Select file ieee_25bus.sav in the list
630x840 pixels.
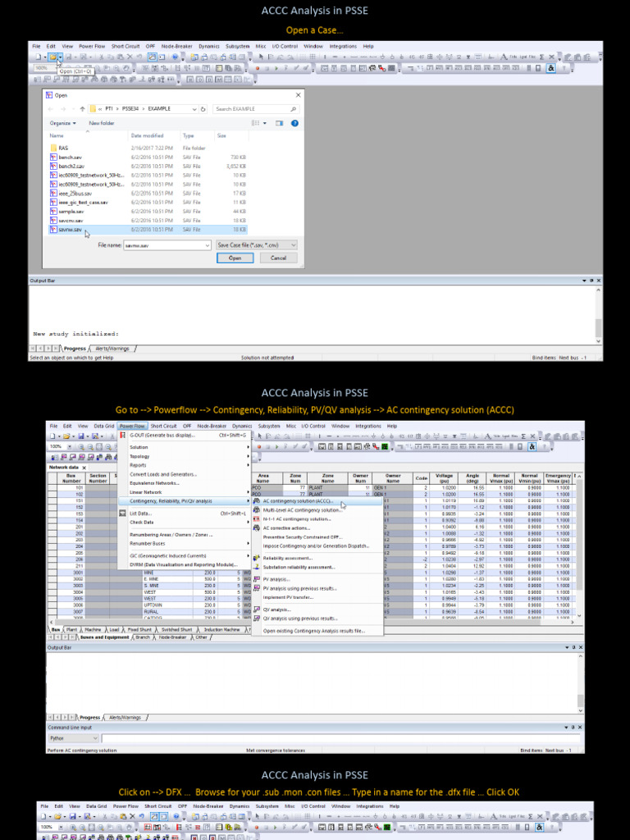148,194
